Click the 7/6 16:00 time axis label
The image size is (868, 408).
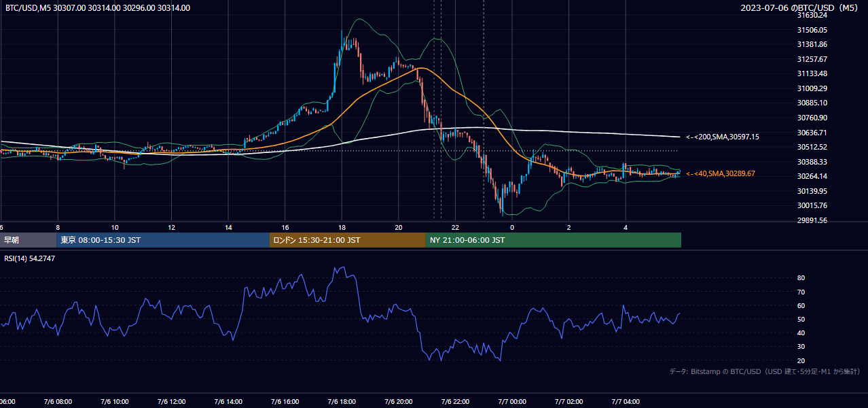tap(285, 401)
